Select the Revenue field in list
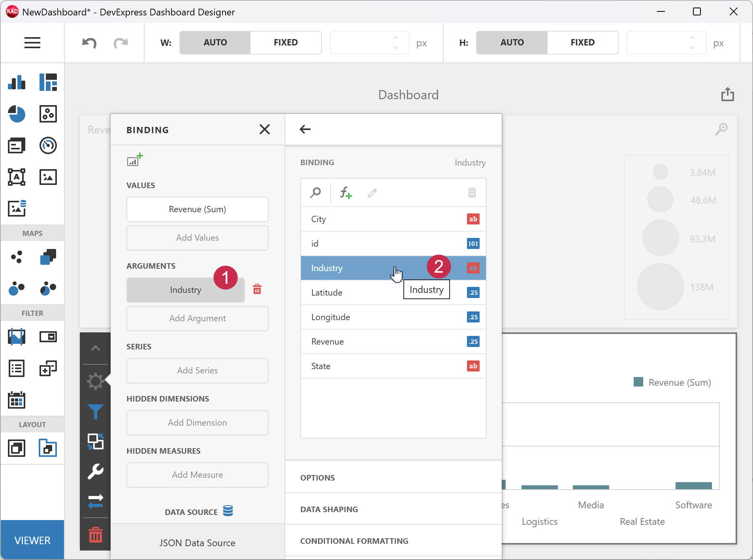The height and width of the screenshot is (560, 753). tap(393, 341)
